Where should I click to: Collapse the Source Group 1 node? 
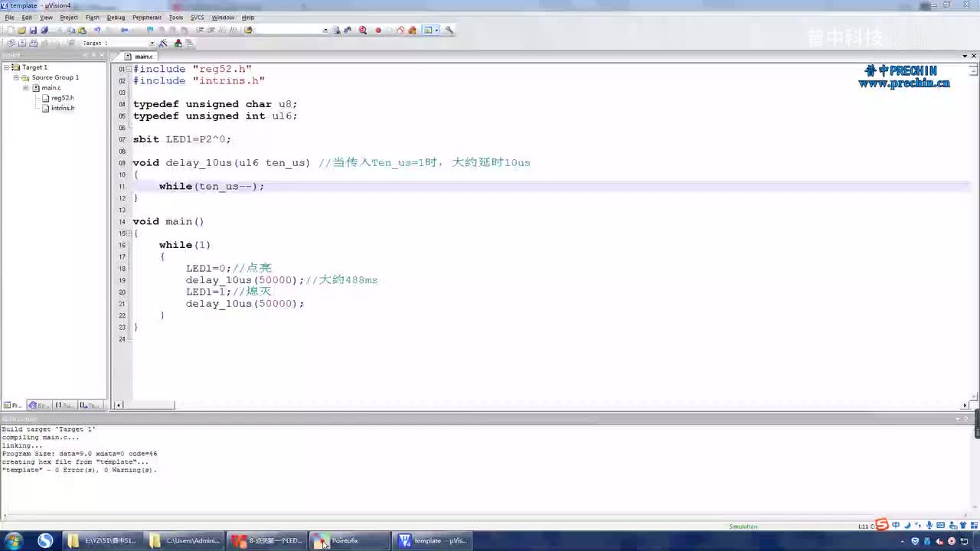pyautogui.click(x=15, y=77)
